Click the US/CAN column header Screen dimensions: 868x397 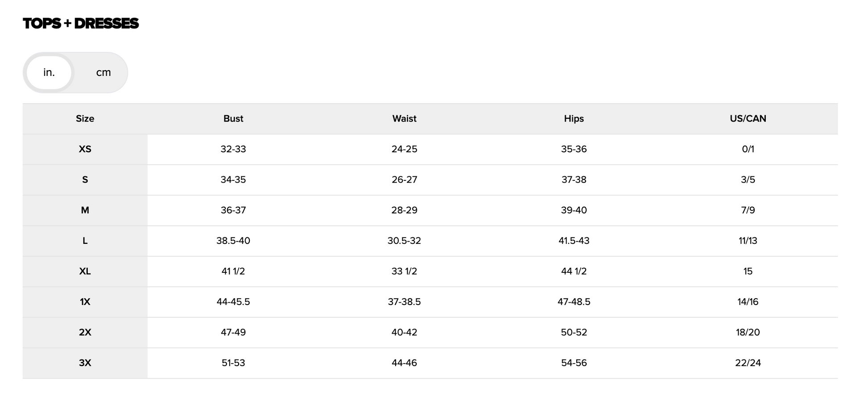(x=748, y=119)
